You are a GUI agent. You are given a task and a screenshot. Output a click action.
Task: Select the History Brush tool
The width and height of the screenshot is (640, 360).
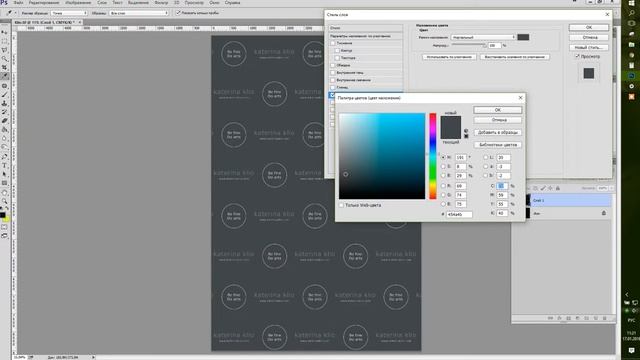[4, 112]
